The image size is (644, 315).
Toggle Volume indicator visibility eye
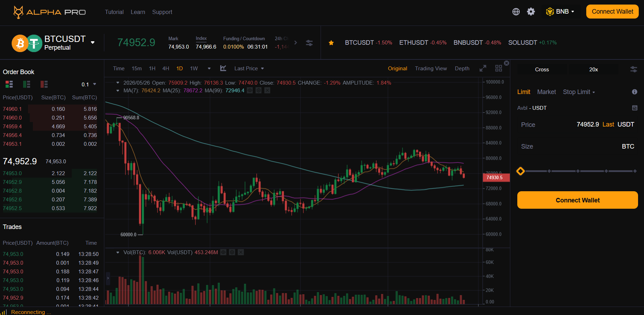[x=223, y=252]
